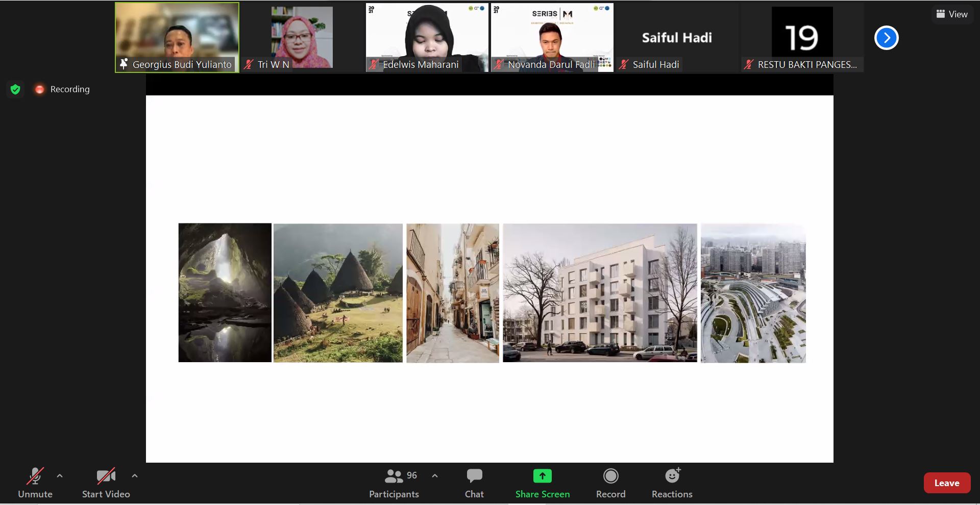Open the View layout menu
The width and height of the screenshot is (980, 505).
(x=952, y=14)
